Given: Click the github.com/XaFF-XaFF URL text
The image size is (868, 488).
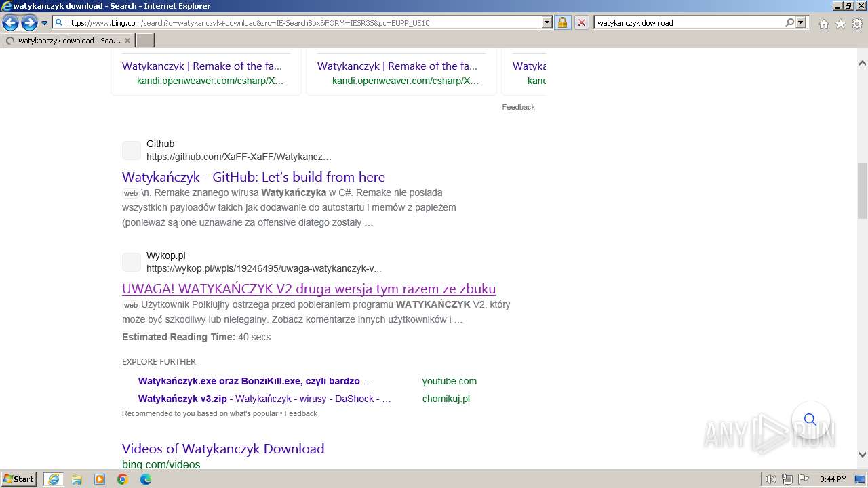Looking at the screenshot, I should (x=239, y=157).
